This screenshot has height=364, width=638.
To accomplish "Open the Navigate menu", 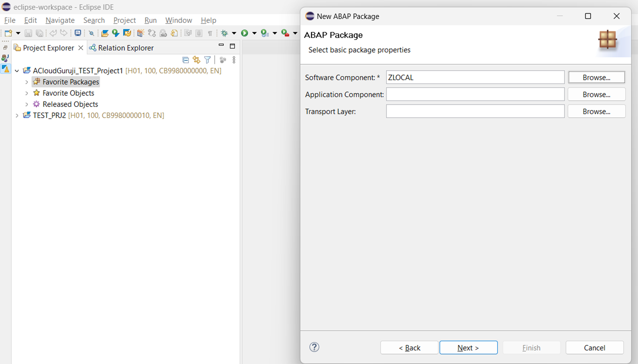I will point(60,20).
